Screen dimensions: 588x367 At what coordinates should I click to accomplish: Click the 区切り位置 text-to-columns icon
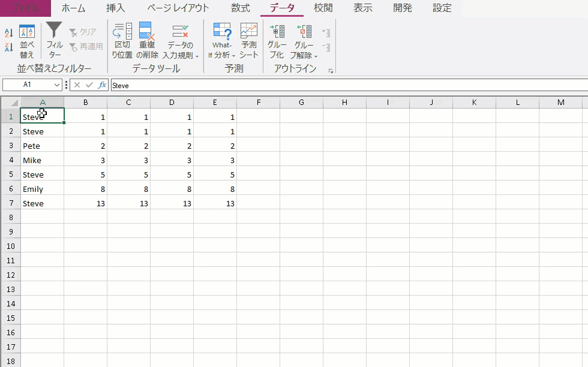pyautogui.click(x=122, y=41)
